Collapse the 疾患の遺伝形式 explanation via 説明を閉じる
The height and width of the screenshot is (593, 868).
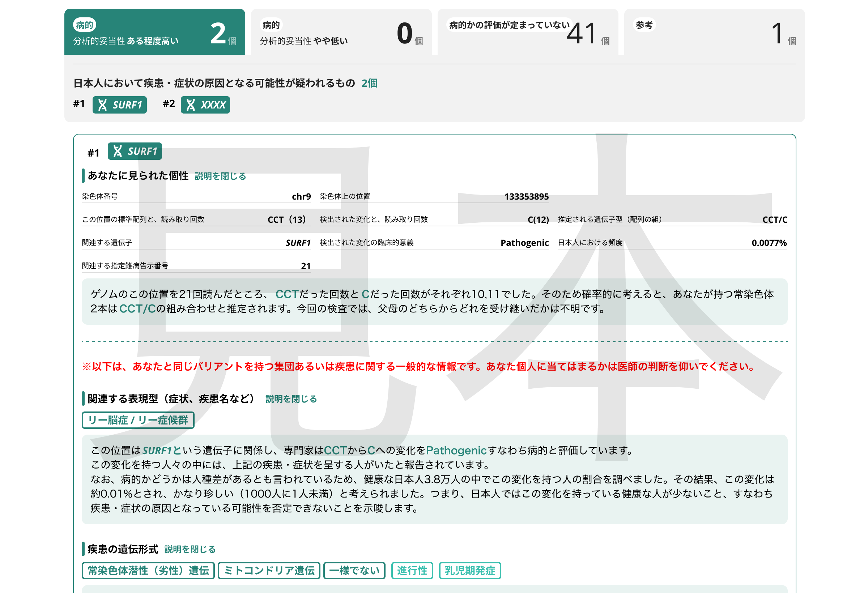[190, 549]
